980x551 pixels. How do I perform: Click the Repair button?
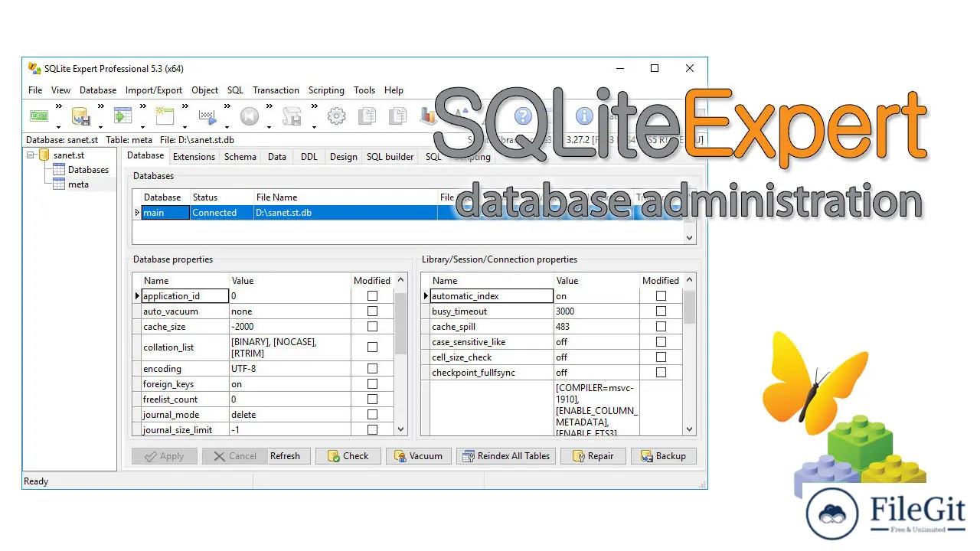point(593,455)
